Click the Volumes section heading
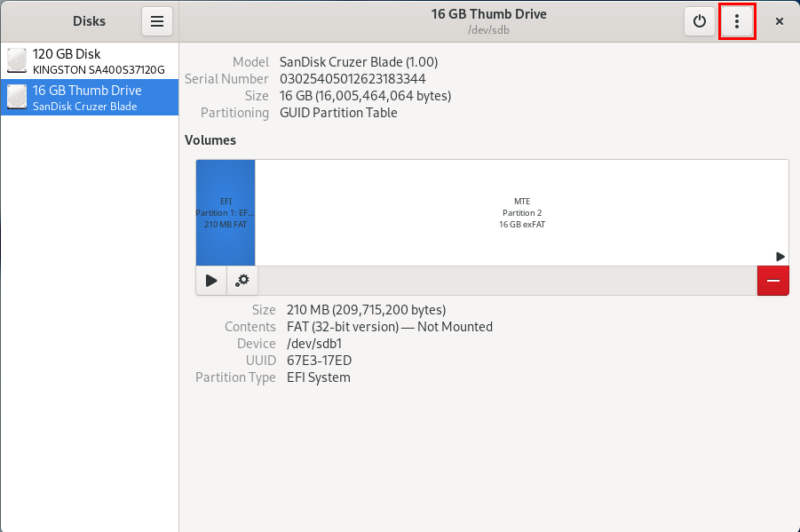Screen dimensions: 800x532 (x=210, y=140)
